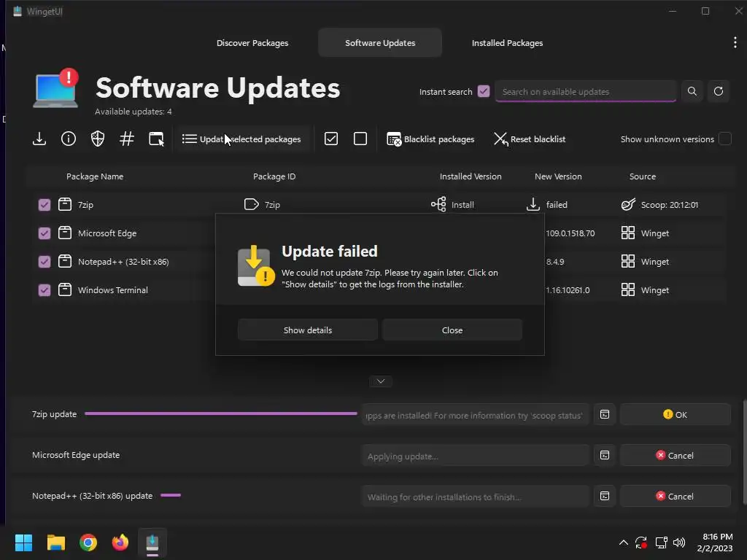This screenshot has width=747, height=560.
Task: Click the Notepad++ update progress bar
Action: (171, 495)
